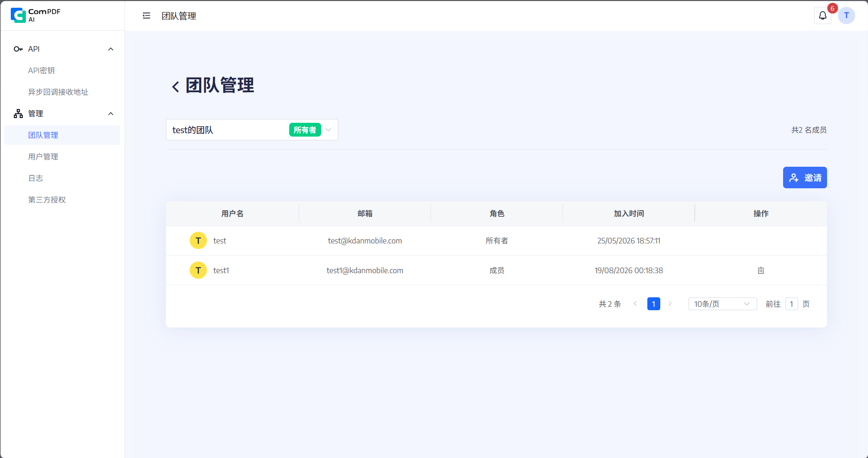The width and height of the screenshot is (868, 458).
Task: Click username test1 text
Action: 221,271
